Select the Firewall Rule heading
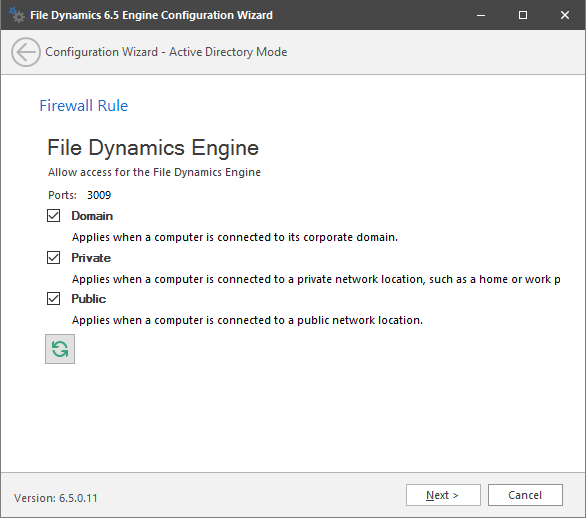The height and width of the screenshot is (518, 586). tap(84, 106)
